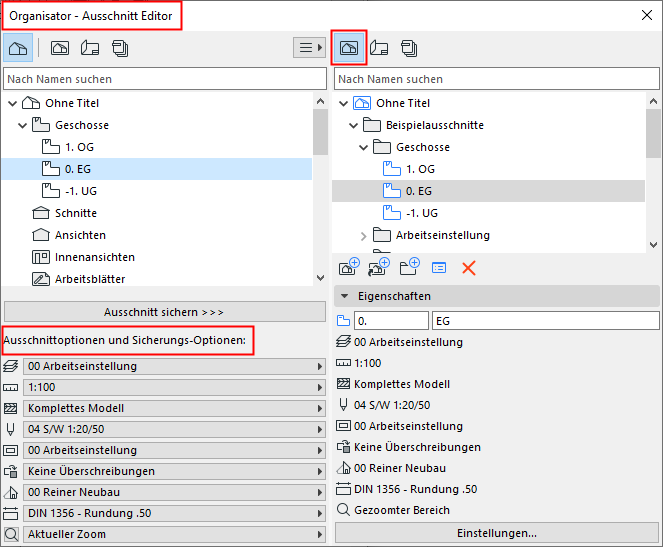Click left tree scrollbar down arrow
The height and width of the screenshot is (547, 663).
[321, 278]
